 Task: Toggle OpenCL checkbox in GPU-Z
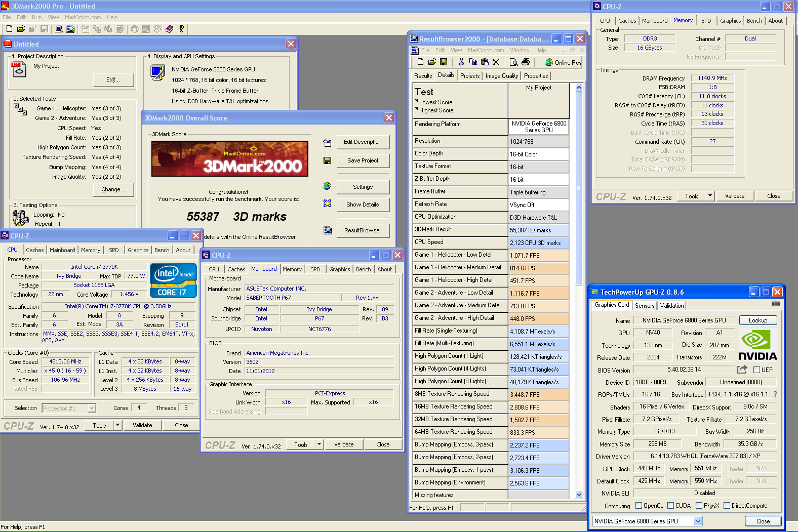(639, 506)
